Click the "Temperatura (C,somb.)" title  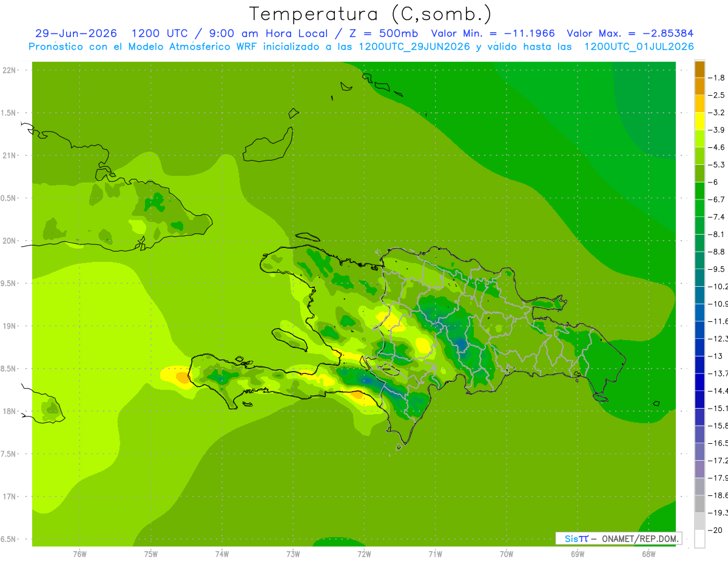(x=371, y=13)
